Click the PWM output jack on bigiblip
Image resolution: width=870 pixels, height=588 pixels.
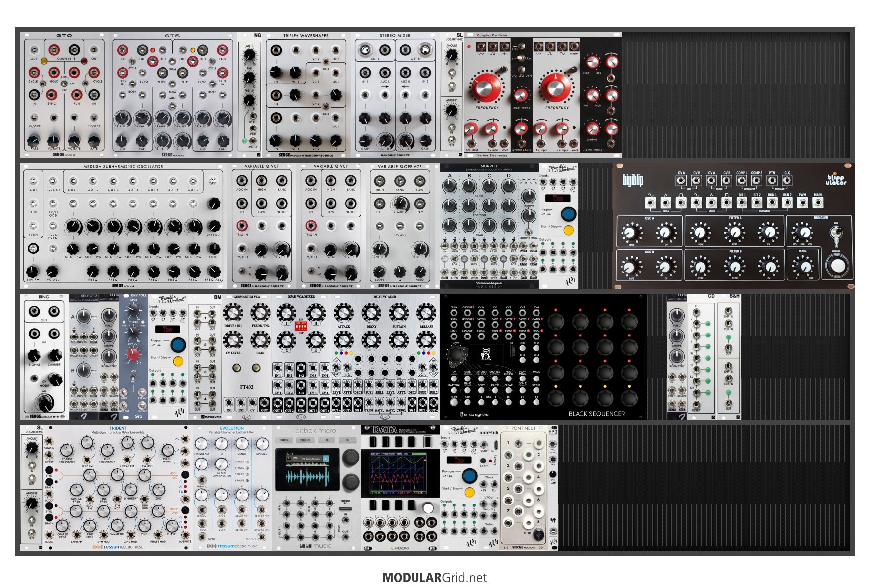(802, 202)
